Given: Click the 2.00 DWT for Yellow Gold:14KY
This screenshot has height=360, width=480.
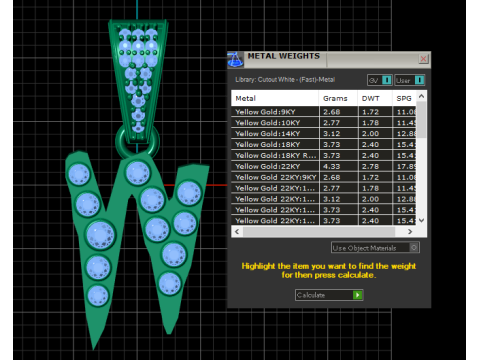Looking at the screenshot, I should (375, 134).
